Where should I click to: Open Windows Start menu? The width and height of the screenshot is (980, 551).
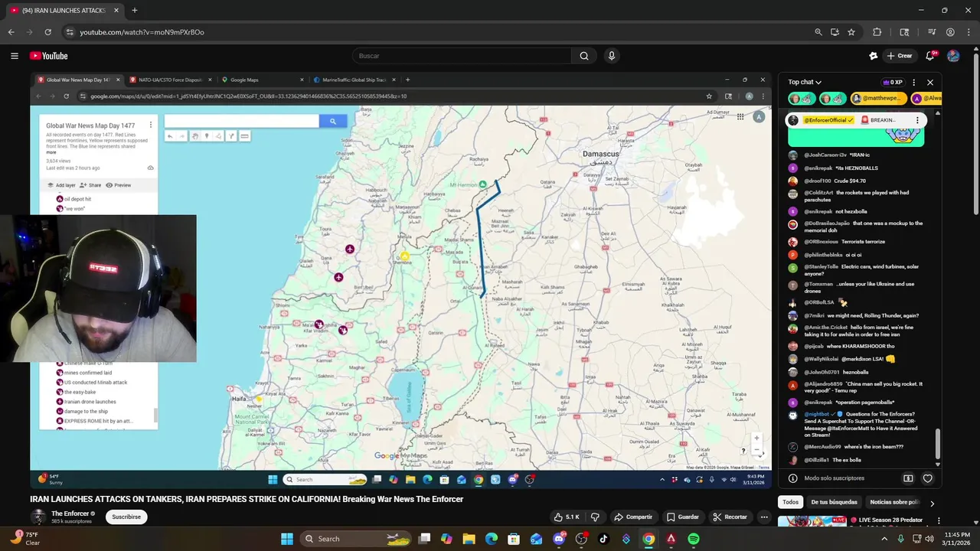tap(286, 539)
